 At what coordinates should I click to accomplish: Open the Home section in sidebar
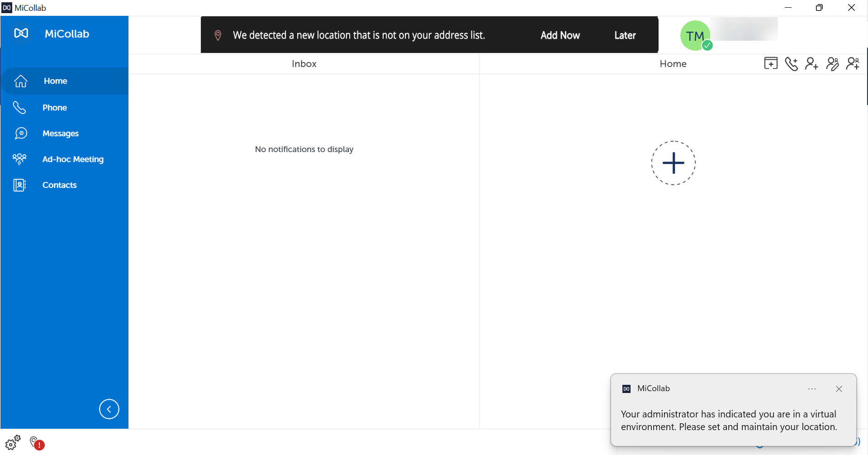pos(64,81)
